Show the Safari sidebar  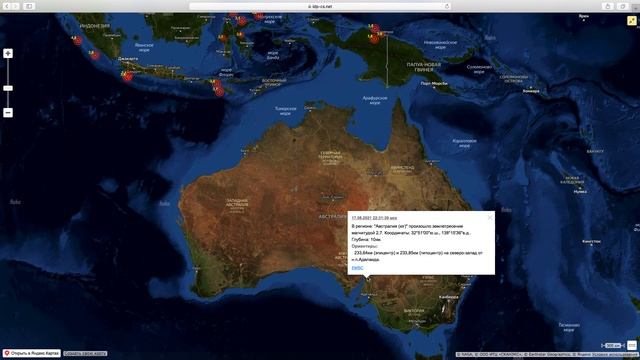pos(29,6)
